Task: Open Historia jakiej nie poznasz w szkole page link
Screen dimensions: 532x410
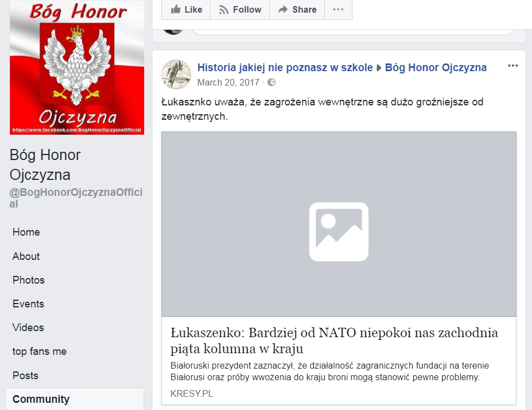Action: pos(285,67)
